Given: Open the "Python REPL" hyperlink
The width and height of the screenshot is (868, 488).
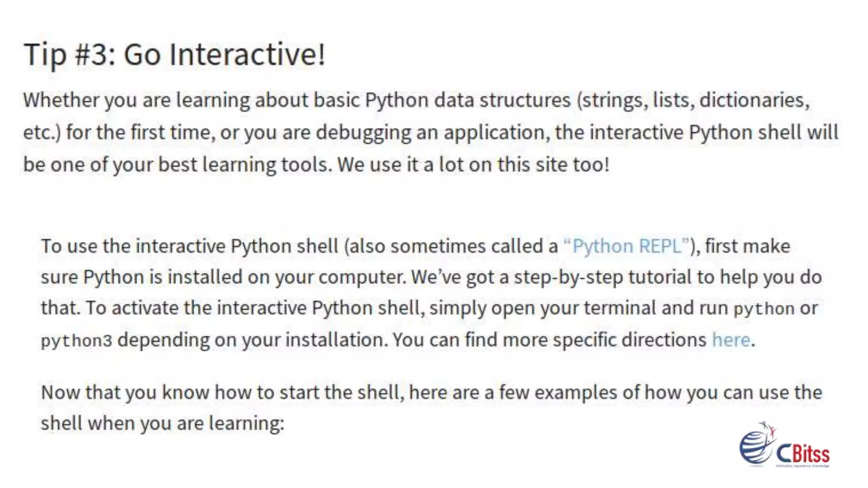Looking at the screenshot, I should tap(626, 246).
